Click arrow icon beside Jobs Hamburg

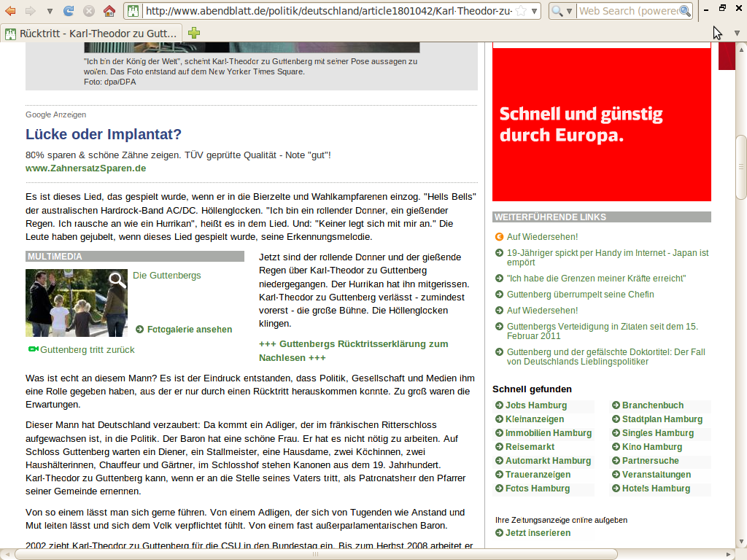(x=499, y=405)
